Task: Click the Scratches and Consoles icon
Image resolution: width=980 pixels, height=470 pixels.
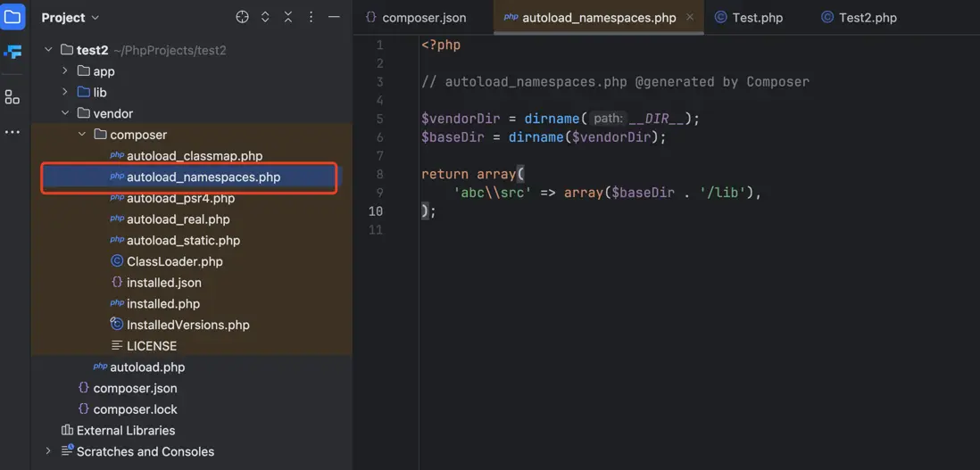Action: tap(67, 450)
